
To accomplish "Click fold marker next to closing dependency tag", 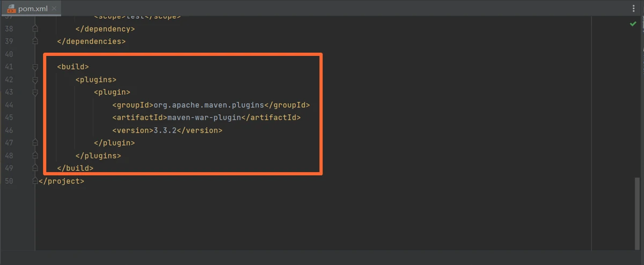I will [35, 29].
